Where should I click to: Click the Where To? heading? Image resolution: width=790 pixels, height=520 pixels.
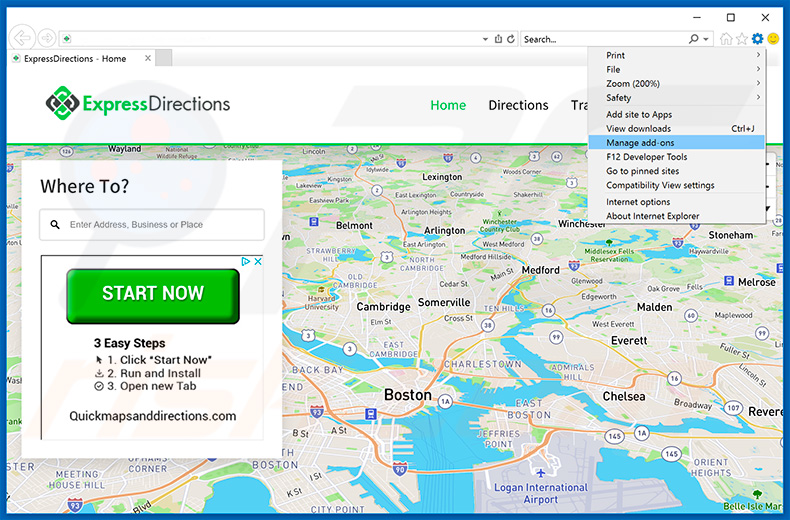pos(85,186)
